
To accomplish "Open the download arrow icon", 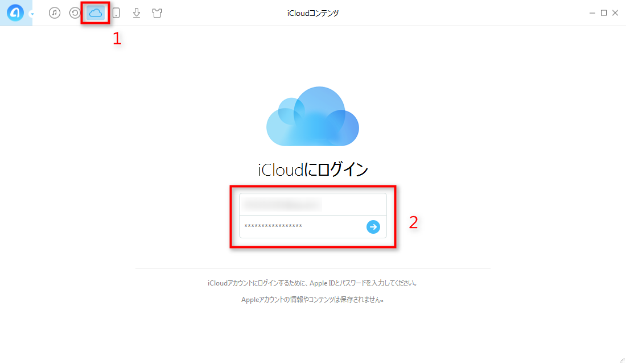I will pyautogui.click(x=137, y=13).
